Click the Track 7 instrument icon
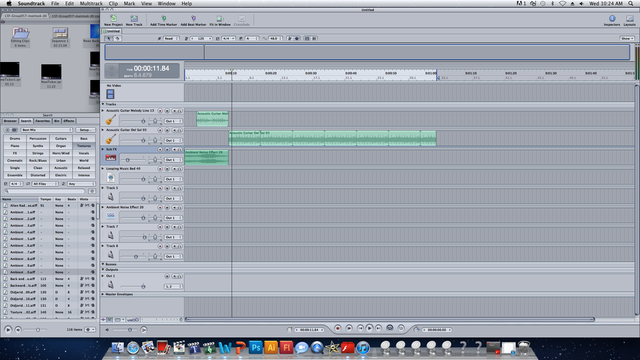The height and width of the screenshot is (360, 640). (111, 236)
